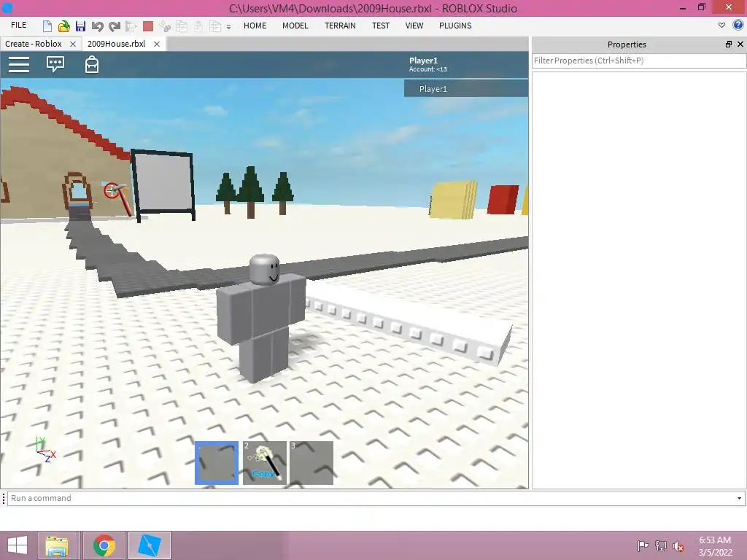Switch to the Create - Roblox tab
This screenshot has width=747, height=560.
[34, 44]
